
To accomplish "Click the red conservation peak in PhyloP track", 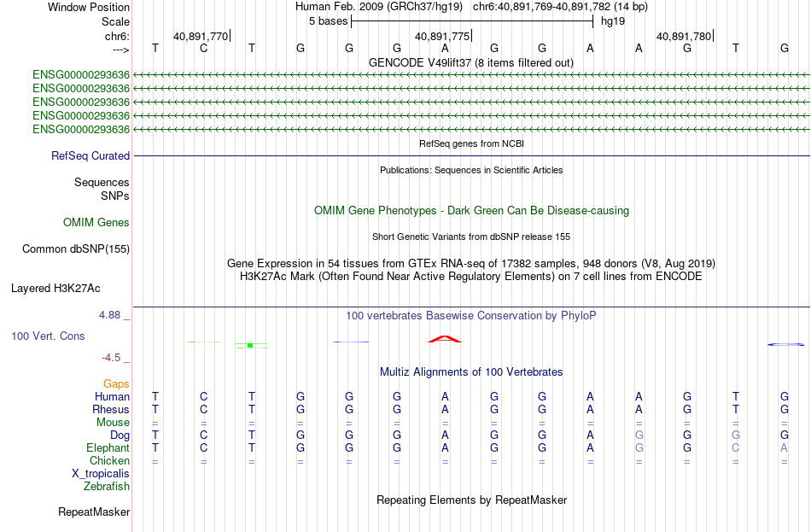I will coord(444,339).
